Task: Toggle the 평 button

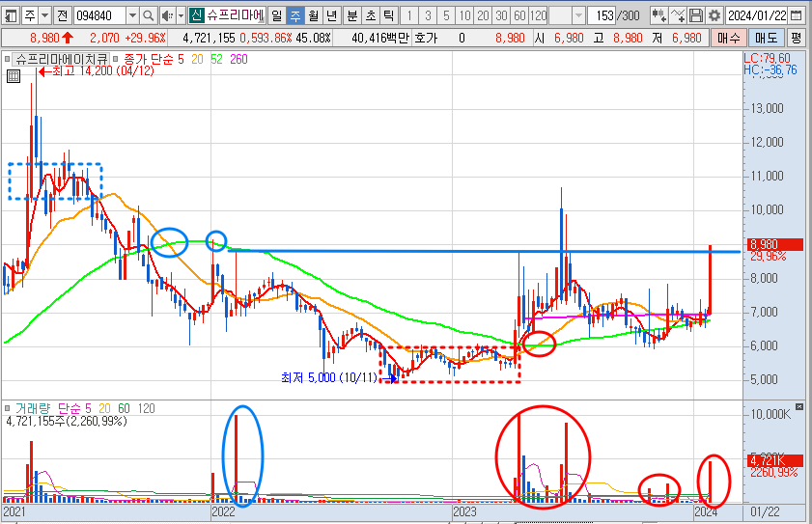Action: [796, 38]
